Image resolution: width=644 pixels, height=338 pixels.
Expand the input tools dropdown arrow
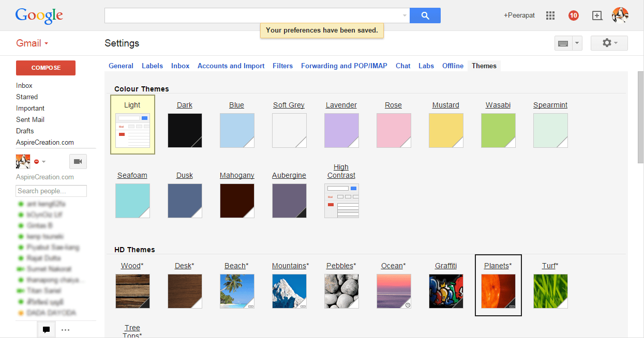point(577,43)
